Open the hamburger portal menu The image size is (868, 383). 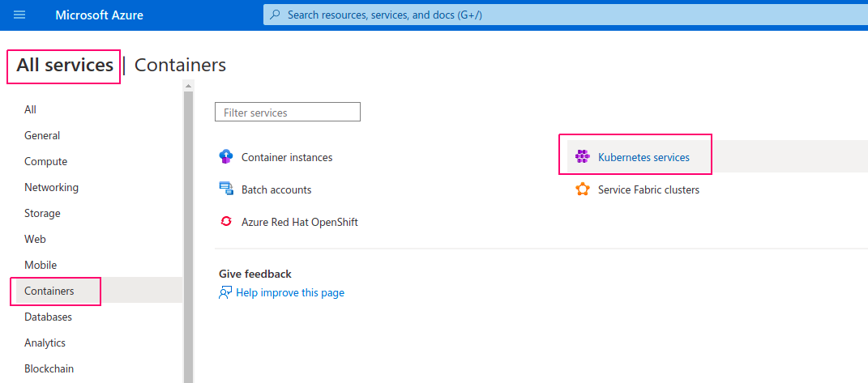click(19, 15)
